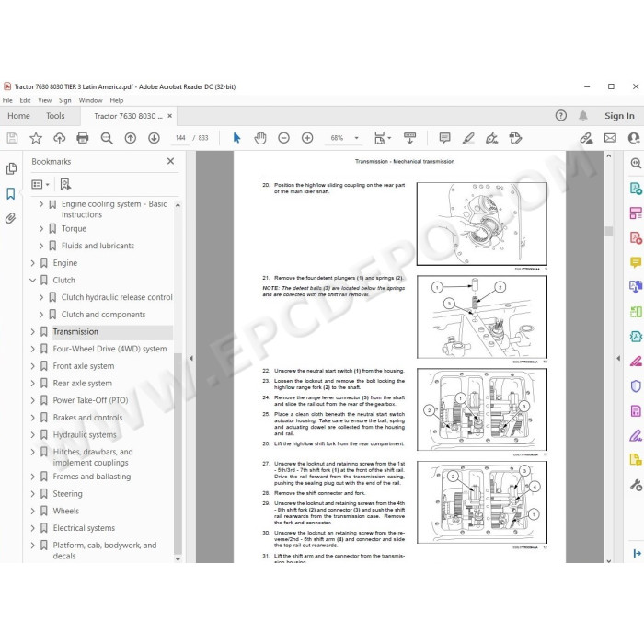Click the bookmarks panel scrollbar thumb
Screen dimensions: 644x644
point(178,452)
